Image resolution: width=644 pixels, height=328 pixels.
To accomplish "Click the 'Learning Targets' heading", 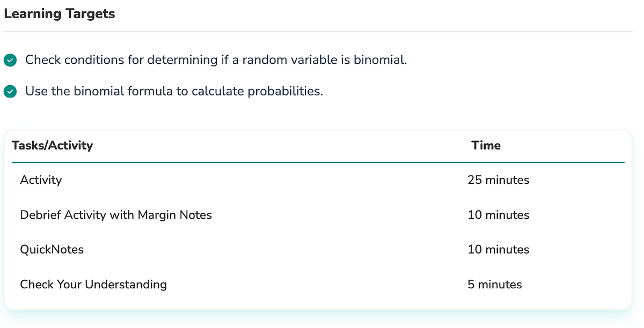I will point(59,14).
